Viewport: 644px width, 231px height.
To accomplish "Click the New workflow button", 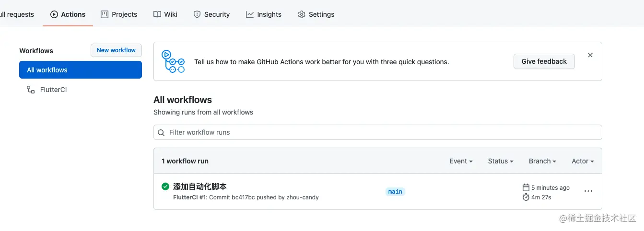I will [116, 50].
